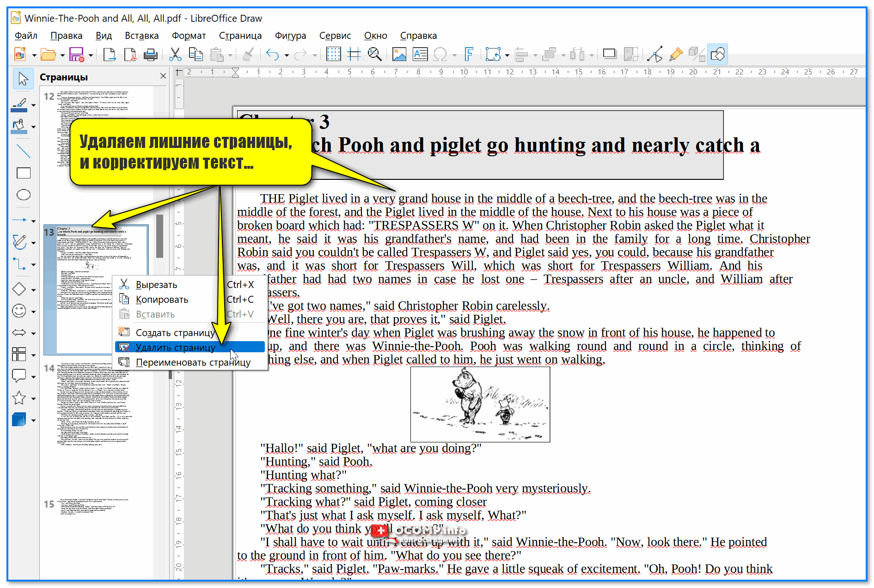Toggle Gluepoints functions icon

676,55
